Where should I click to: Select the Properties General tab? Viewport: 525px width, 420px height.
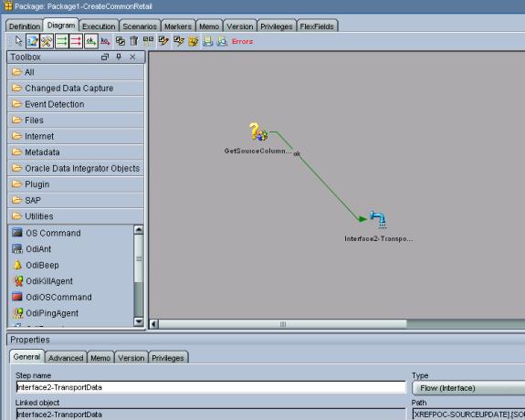point(26,357)
